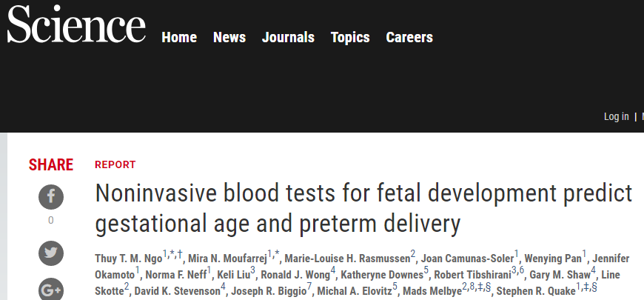Select author Katheryne Downes
644x300 pixels.
[382, 275]
